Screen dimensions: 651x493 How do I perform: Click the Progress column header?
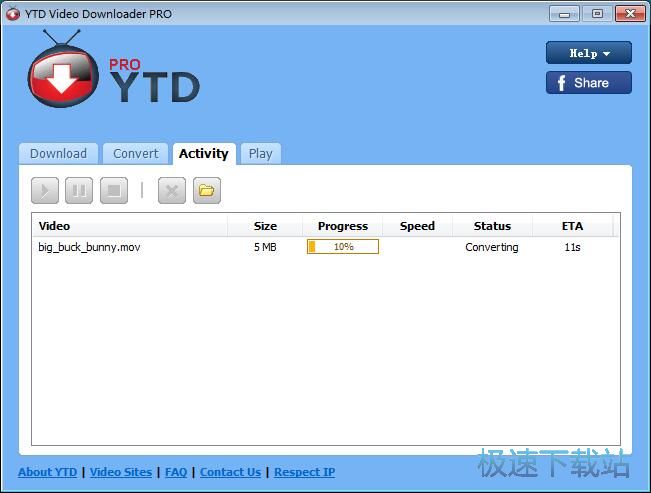coord(343,226)
